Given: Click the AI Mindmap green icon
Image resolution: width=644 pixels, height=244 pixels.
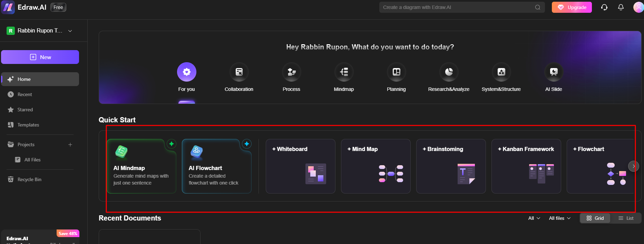Looking at the screenshot, I should [121, 152].
